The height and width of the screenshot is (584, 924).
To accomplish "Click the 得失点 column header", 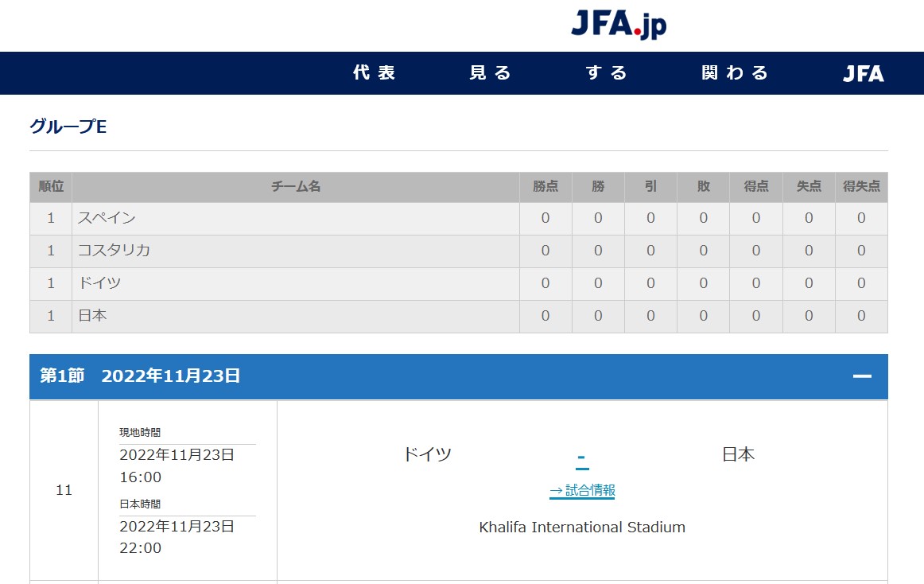I will [861, 186].
